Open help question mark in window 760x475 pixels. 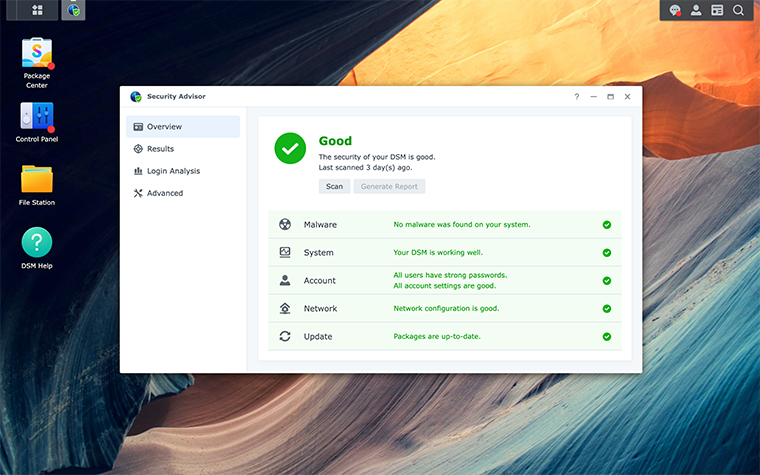pyautogui.click(x=576, y=97)
